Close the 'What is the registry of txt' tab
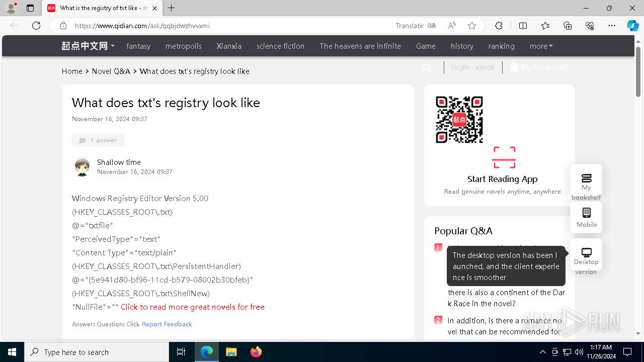Image resolution: width=644 pixels, height=362 pixels. [155, 8]
